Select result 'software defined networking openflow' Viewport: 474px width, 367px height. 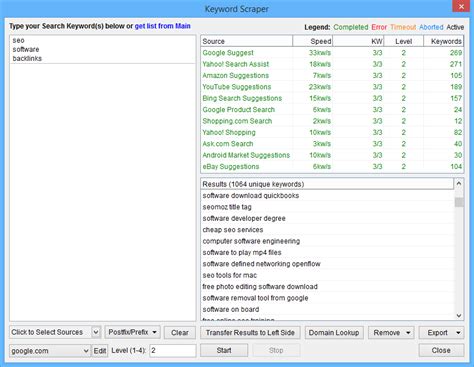point(327,264)
